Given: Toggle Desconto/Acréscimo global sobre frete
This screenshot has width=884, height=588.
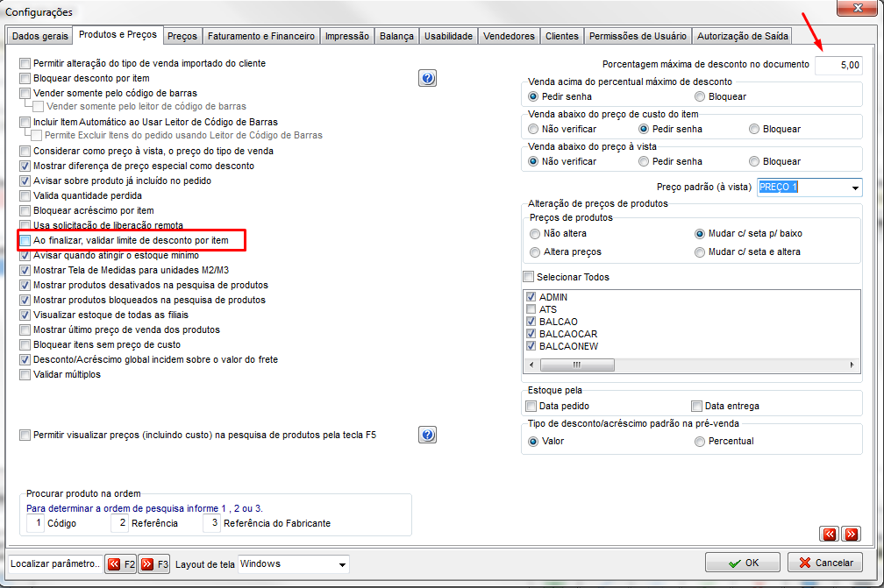Looking at the screenshot, I should pos(25,360).
